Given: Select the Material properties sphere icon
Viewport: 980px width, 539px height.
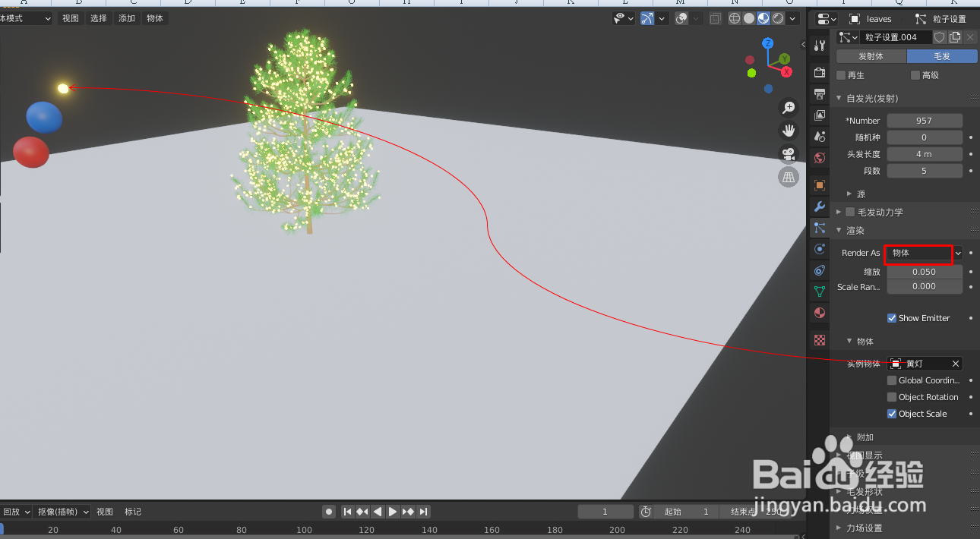Looking at the screenshot, I should (819, 312).
